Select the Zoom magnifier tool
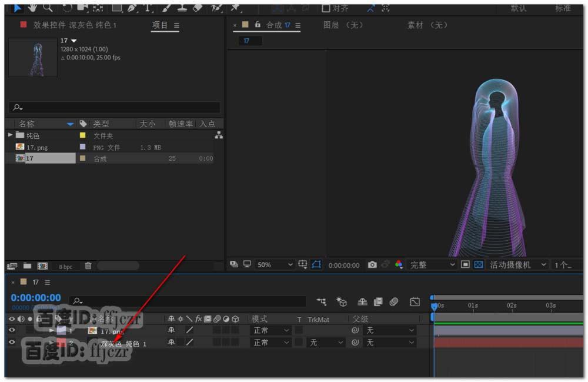 47,7
